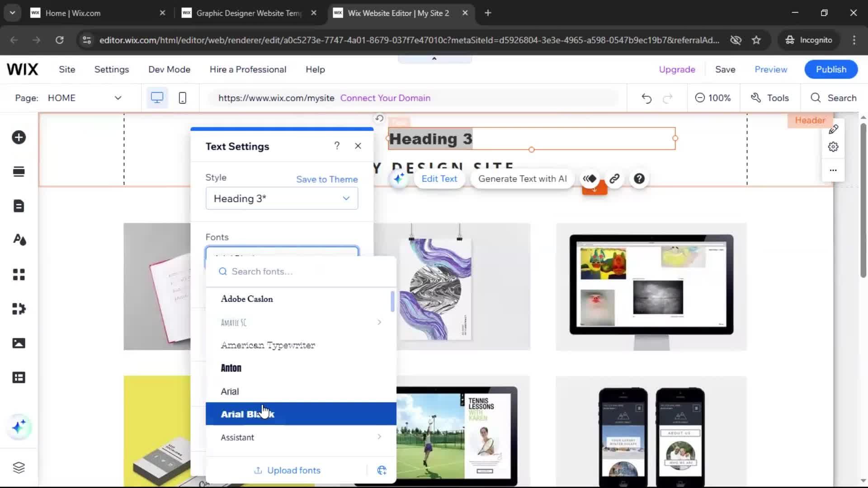Switch to Home | Wix.com tab
Screen dimensions: 868x488
pos(97,13)
